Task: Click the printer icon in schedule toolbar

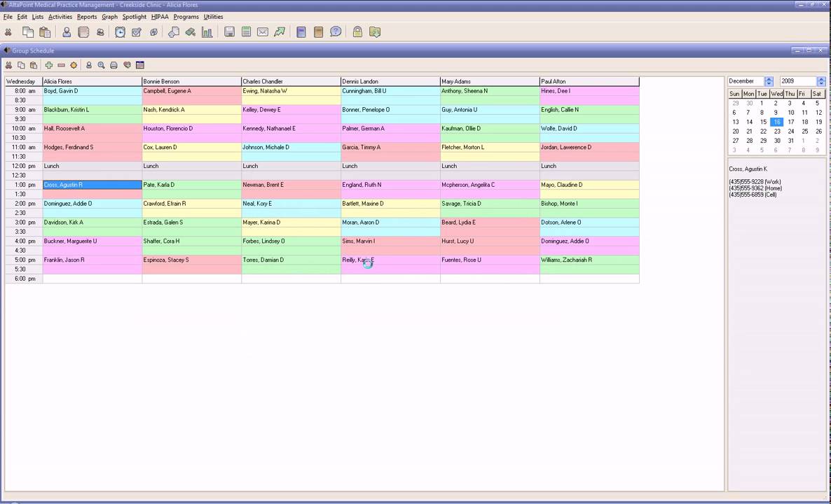Action: pos(114,65)
